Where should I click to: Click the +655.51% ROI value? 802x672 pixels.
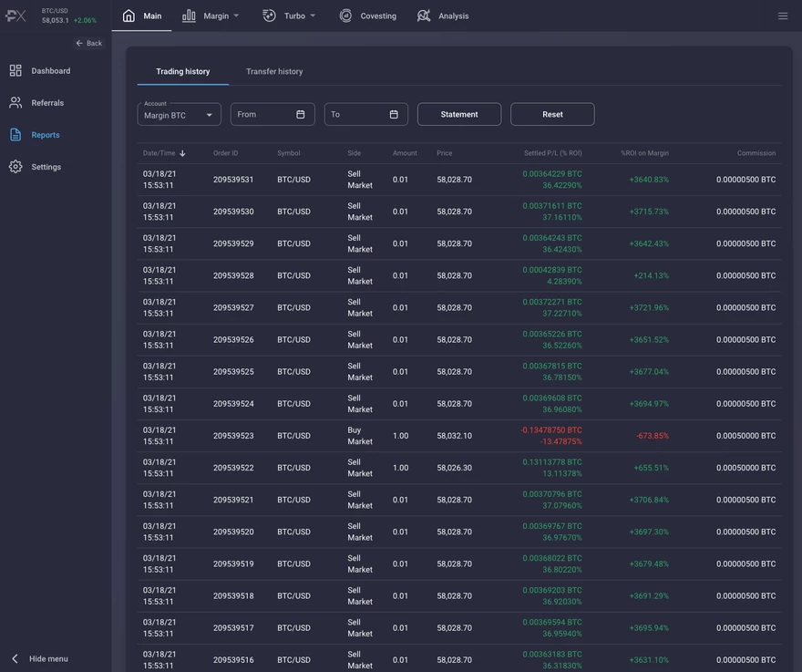651,468
